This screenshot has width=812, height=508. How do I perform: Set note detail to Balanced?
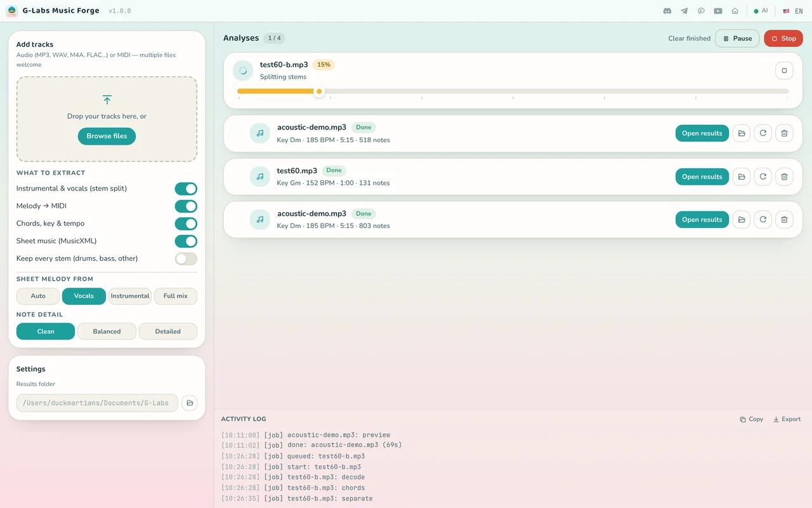point(107,331)
